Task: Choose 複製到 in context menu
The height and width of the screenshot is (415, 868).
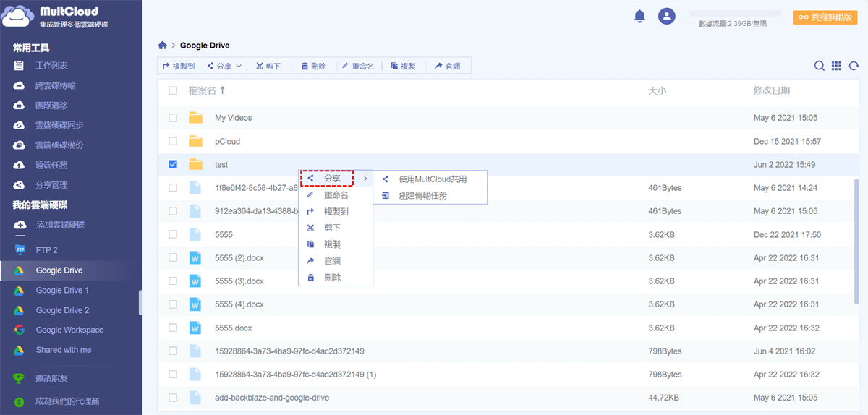Action: pyautogui.click(x=336, y=212)
